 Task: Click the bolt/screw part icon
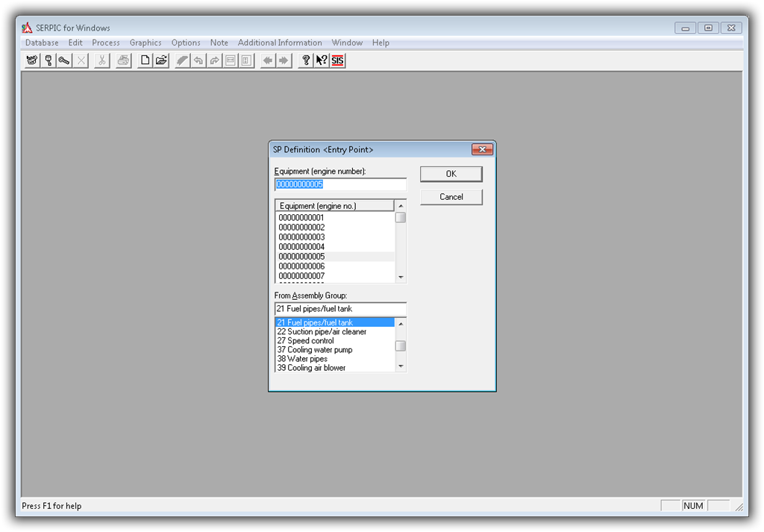coord(64,61)
